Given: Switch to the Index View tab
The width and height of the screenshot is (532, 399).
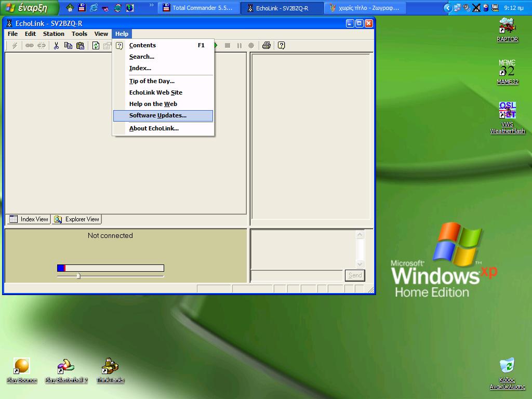Looking at the screenshot, I should 29,219.
